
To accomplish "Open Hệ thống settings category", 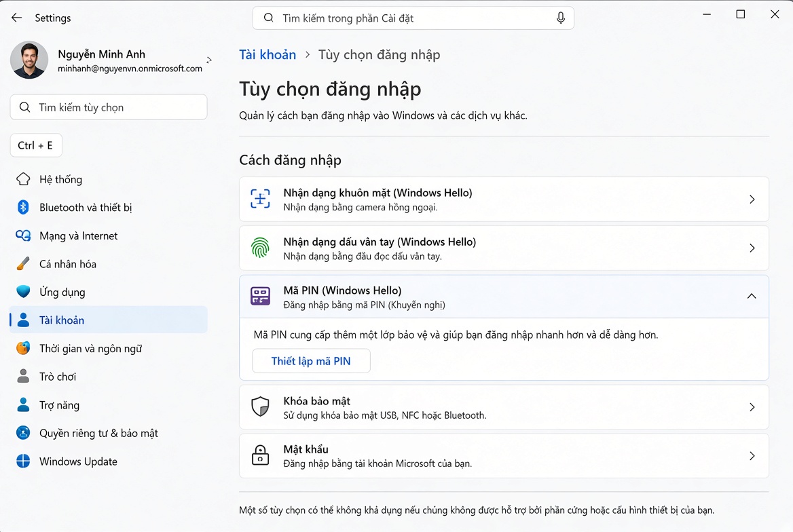I will click(x=109, y=179).
